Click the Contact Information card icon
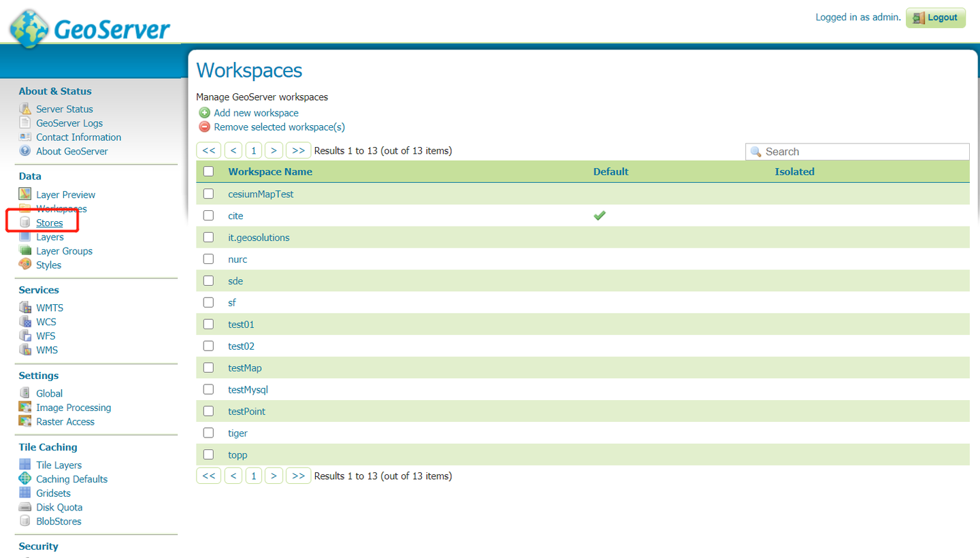The height and width of the screenshot is (558, 980). pos(25,137)
